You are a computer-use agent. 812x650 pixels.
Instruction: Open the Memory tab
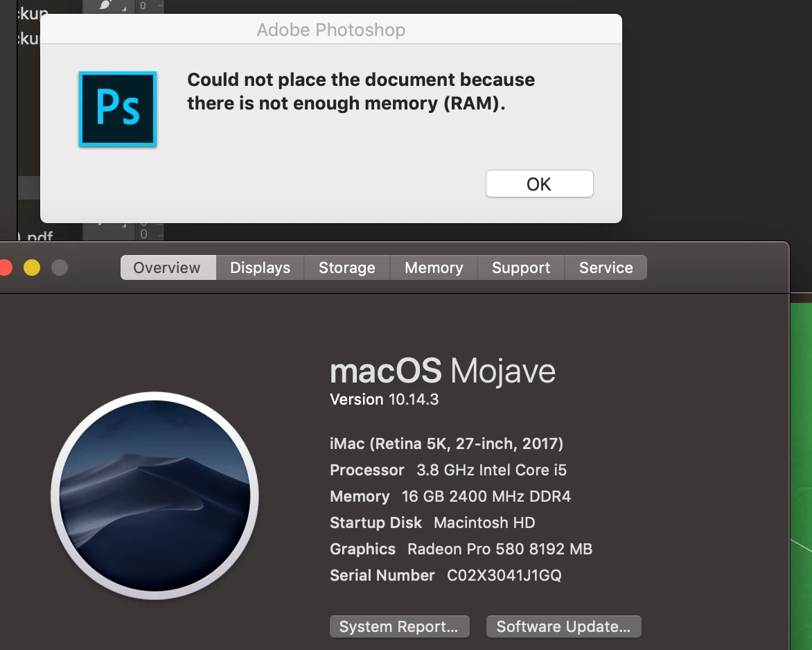[x=434, y=267]
